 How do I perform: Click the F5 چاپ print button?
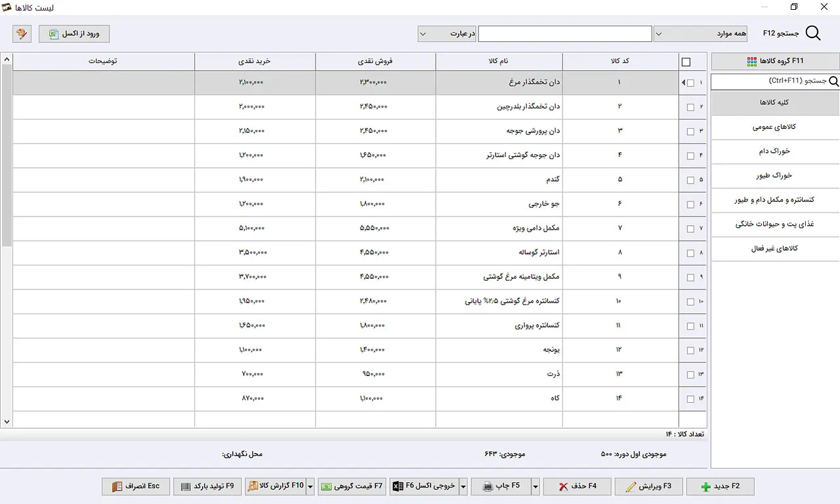point(501,486)
